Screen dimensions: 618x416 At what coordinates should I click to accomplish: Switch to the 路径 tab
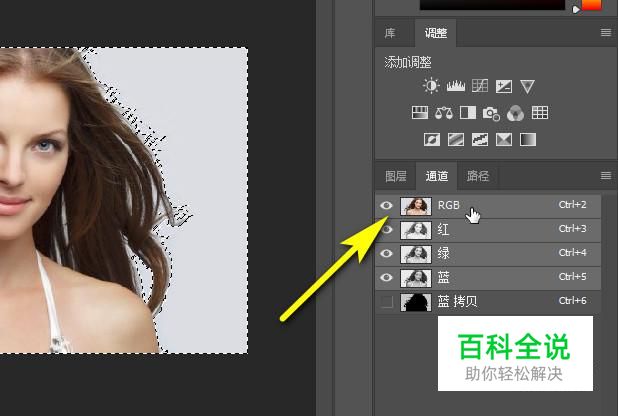pos(478,176)
